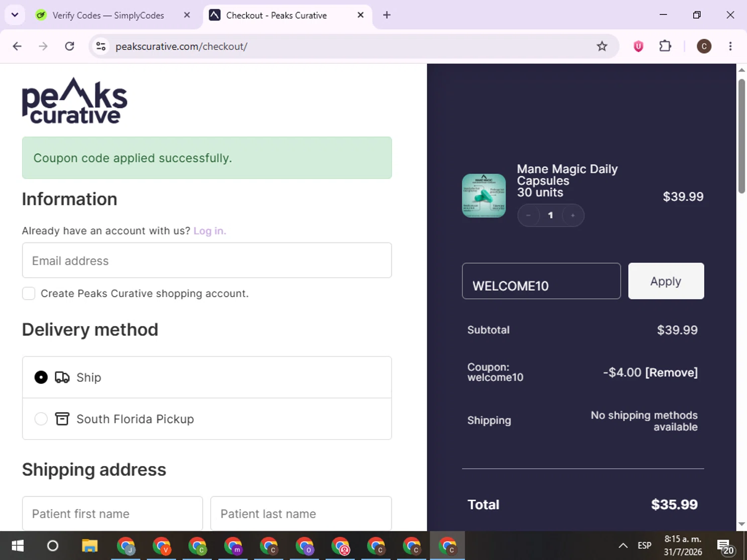Focus the Email address field
The image size is (747, 560).
[207, 260]
